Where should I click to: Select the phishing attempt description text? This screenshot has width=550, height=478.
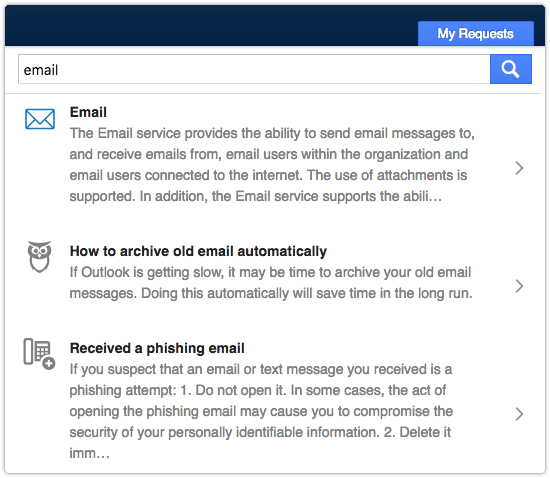pos(261,411)
